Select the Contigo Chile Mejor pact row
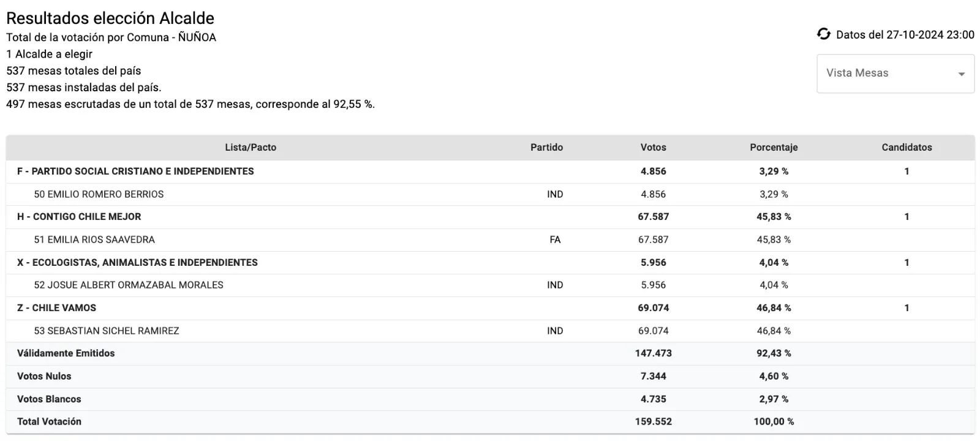The image size is (980, 441). coord(79,217)
